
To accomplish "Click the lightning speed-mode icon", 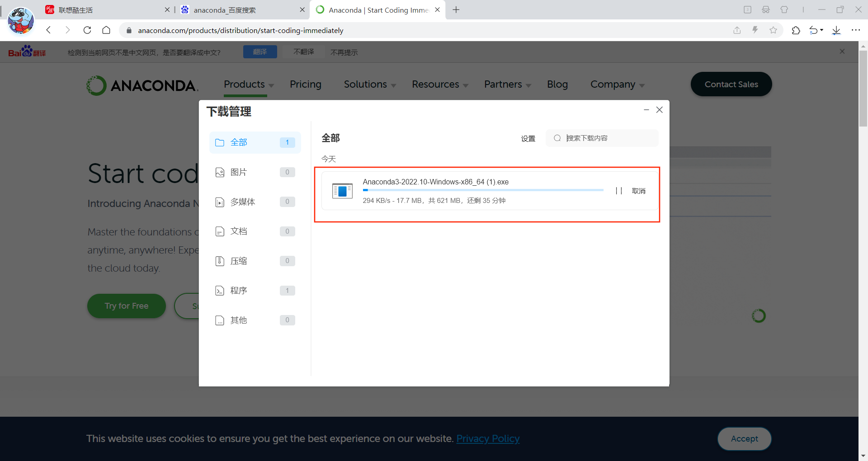I will [755, 30].
